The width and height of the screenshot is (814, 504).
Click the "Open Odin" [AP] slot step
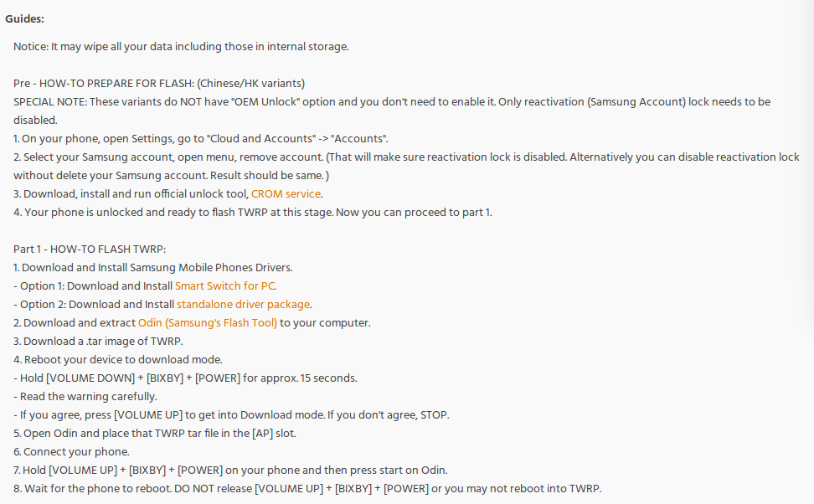154,433
